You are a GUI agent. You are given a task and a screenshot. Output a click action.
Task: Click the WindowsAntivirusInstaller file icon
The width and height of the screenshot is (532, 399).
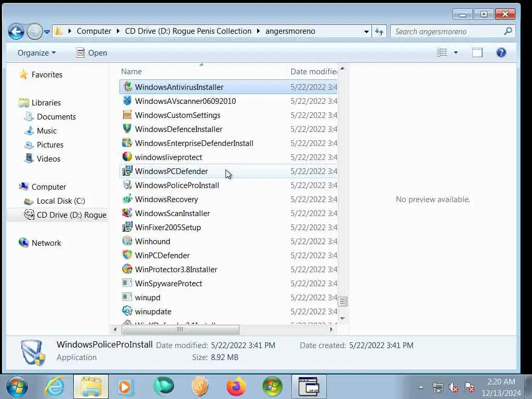coord(127,87)
